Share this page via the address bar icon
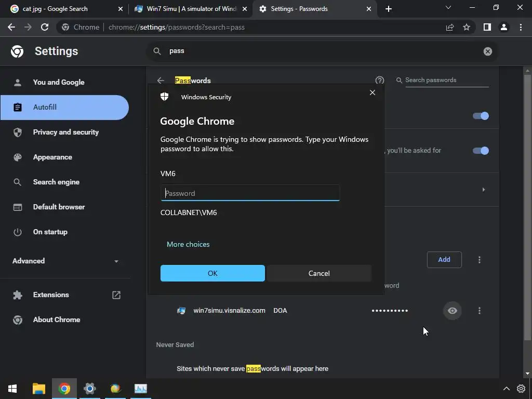This screenshot has height=399, width=532. [x=450, y=27]
